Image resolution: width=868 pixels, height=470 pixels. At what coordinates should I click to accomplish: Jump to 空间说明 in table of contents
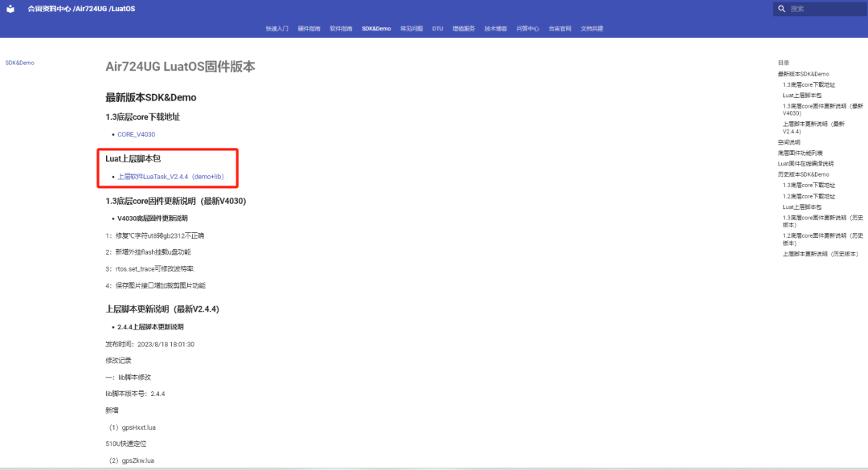click(x=789, y=142)
